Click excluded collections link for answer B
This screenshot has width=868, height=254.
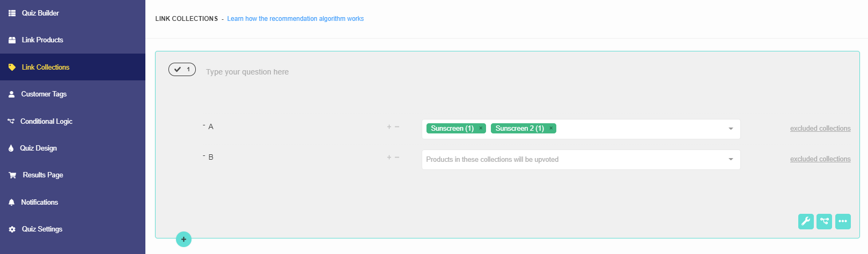(820, 159)
